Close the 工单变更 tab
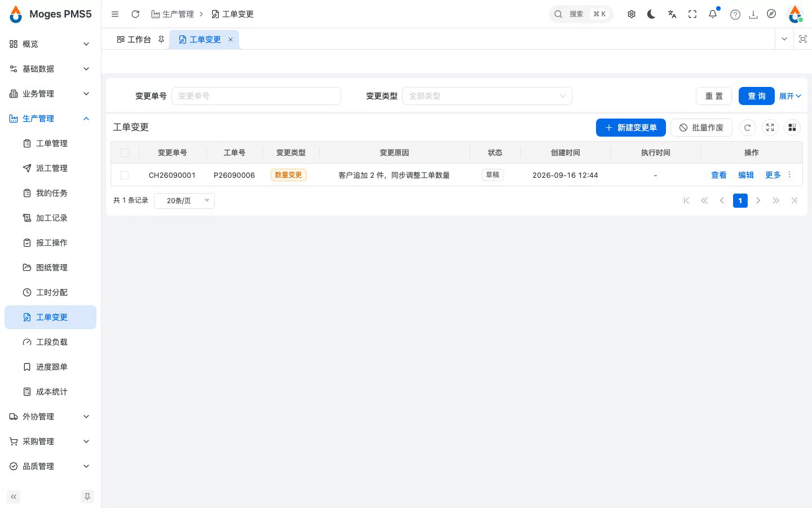812x508 pixels. point(231,40)
